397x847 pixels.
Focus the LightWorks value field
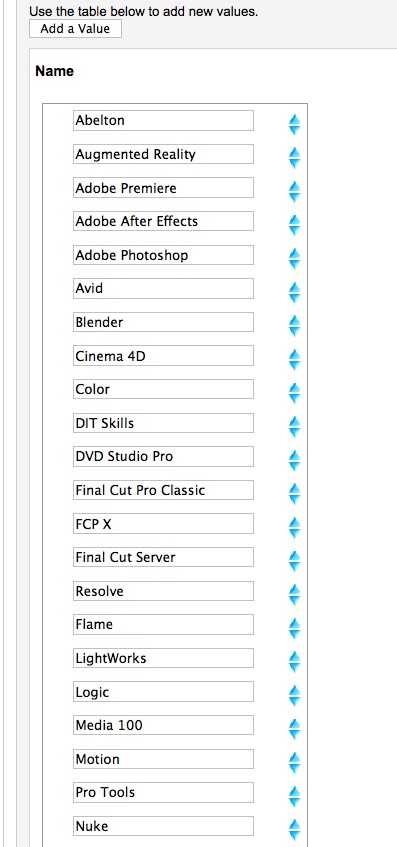[163, 658]
